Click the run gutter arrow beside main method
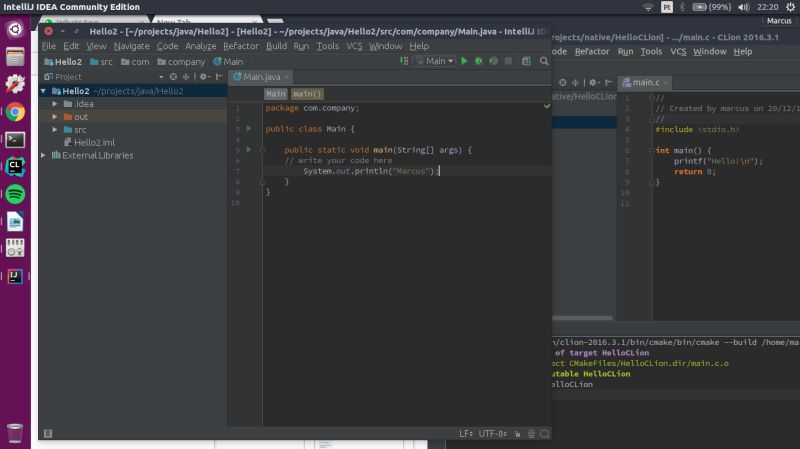This screenshot has width=800, height=449. click(x=248, y=149)
